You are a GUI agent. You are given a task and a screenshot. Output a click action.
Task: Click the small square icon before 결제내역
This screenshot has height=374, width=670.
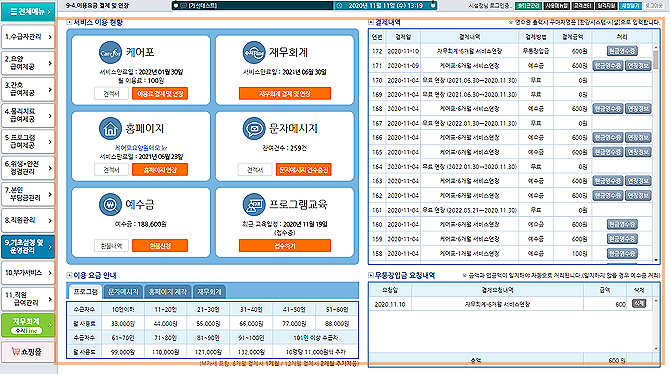coord(370,23)
